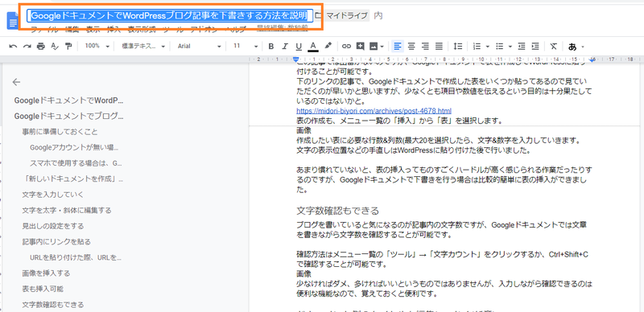Image resolution: width=644 pixels, height=312 pixels.
Task: Go to outline item 文字数確認もできる
Action: pos(53,304)
